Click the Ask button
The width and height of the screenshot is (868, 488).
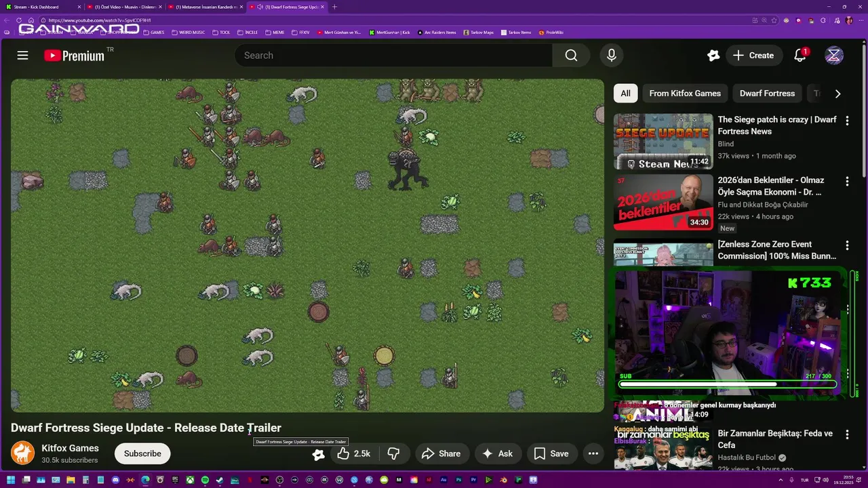tap(498, 453)
